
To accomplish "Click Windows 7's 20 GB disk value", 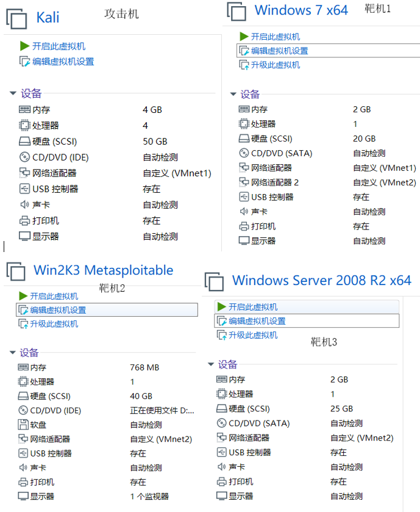I will (x=365, y=139).
